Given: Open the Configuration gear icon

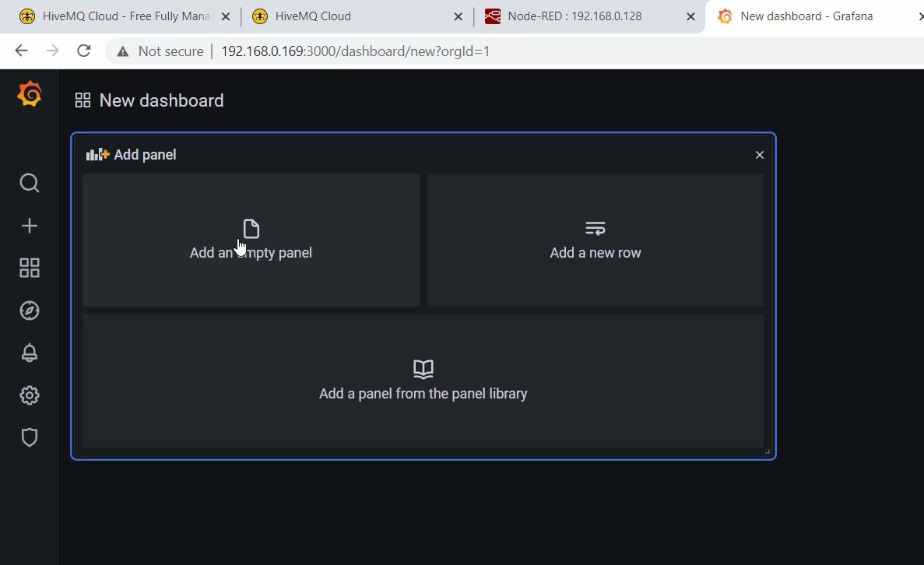Looking at the screenshot, I should coord(30,395).
